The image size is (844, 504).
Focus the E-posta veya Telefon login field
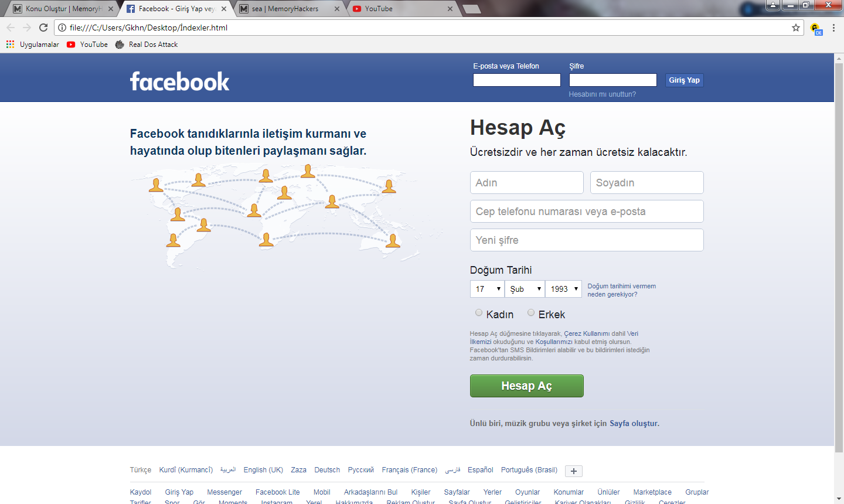(x=517, y=80)
